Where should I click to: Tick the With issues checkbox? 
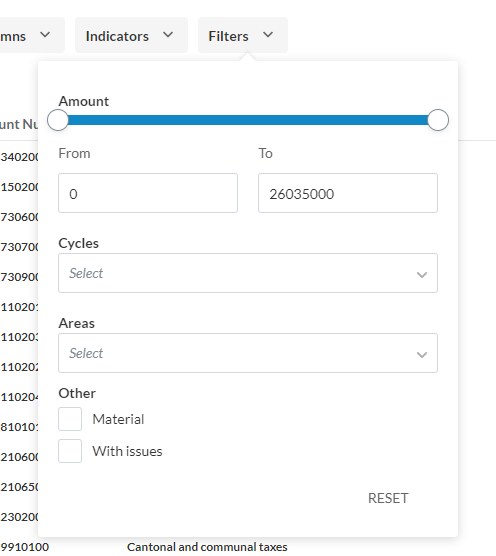click(x=70, y=451)
